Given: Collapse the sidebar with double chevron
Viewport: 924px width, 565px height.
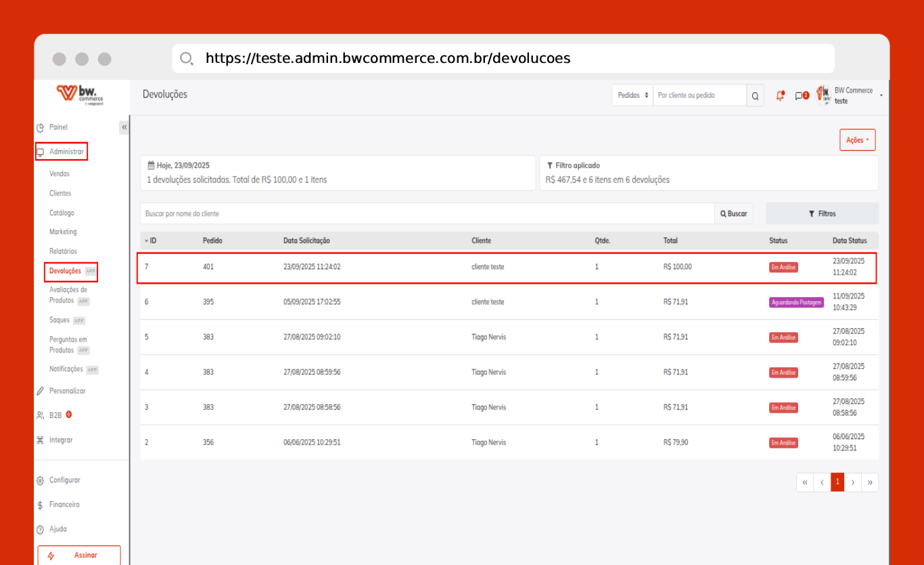Looking at the screenshot, I should (x=124, y=127).
